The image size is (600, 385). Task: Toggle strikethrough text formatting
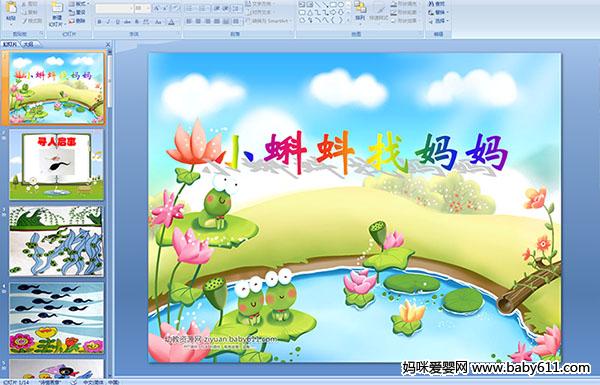pos(127,22)
